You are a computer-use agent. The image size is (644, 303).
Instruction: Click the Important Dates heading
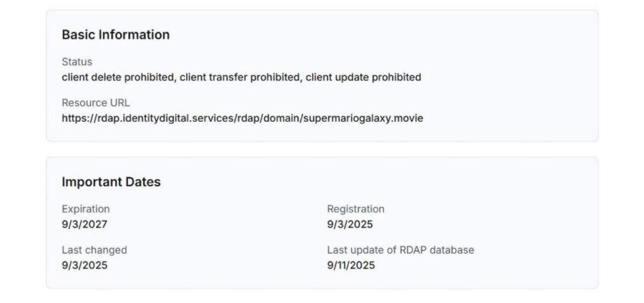[x=111, y=182]
